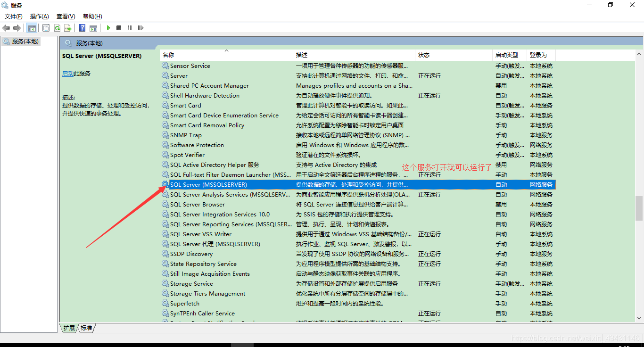Select SQL Server Reporting Services row
644x347 pixels.
(358, 224)
